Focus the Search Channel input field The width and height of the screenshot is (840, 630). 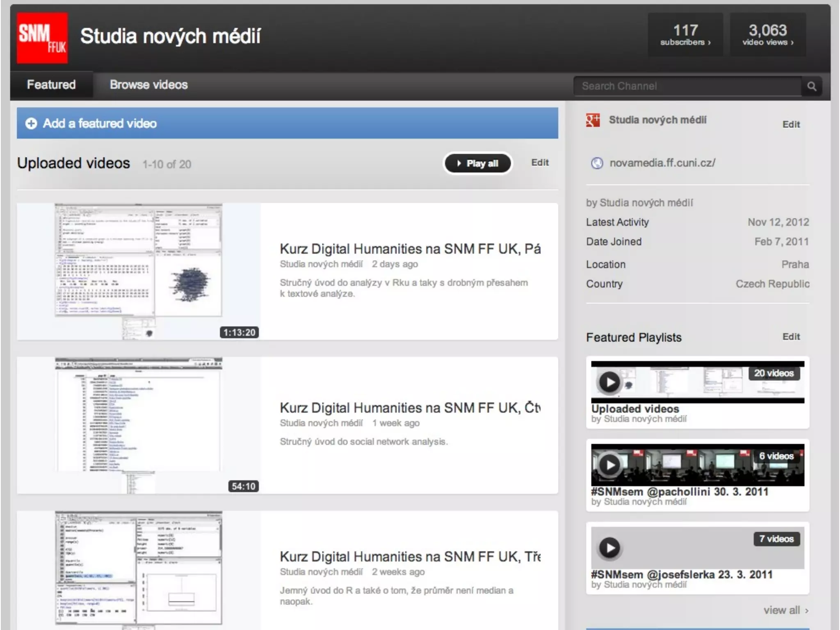(687, 87)
